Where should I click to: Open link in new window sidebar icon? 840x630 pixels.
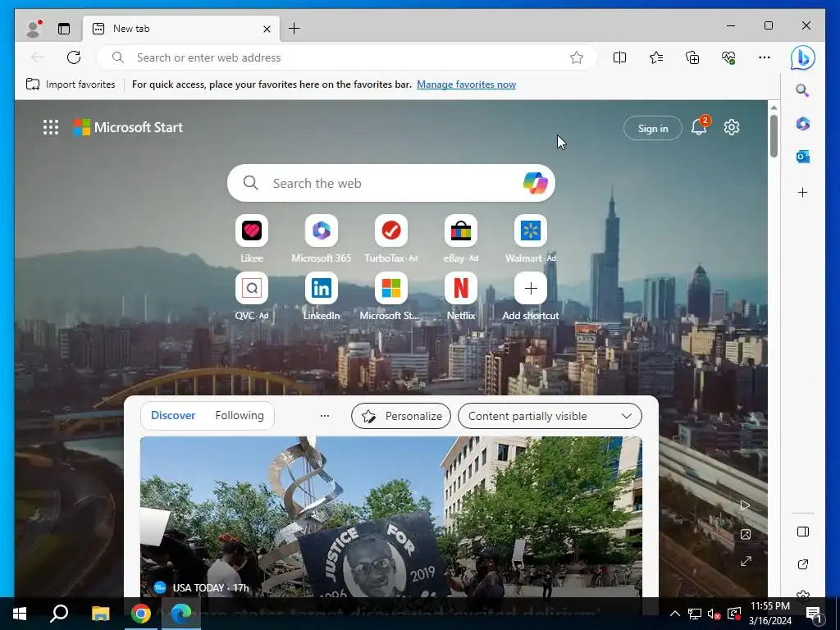click(802, 564)
